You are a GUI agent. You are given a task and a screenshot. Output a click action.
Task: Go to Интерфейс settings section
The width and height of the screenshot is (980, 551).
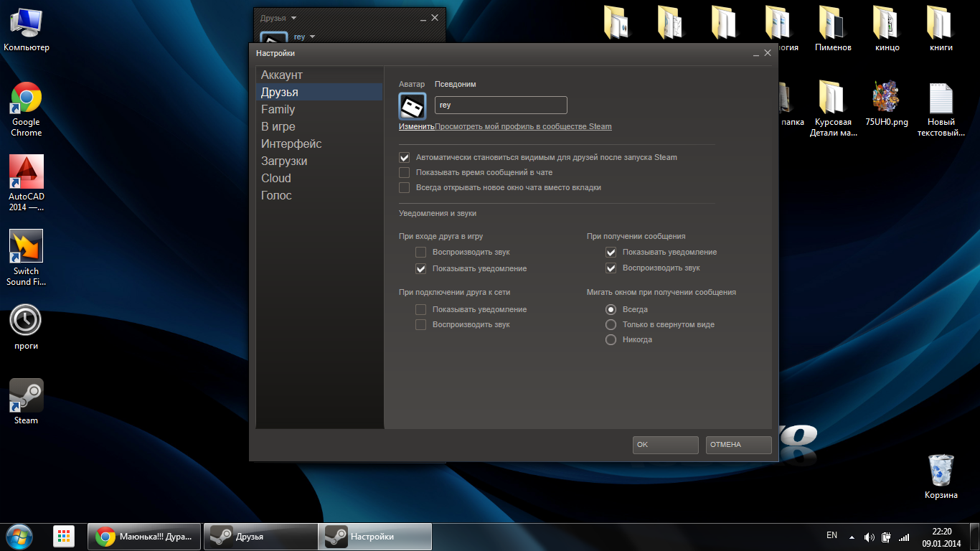pos(319,143)
